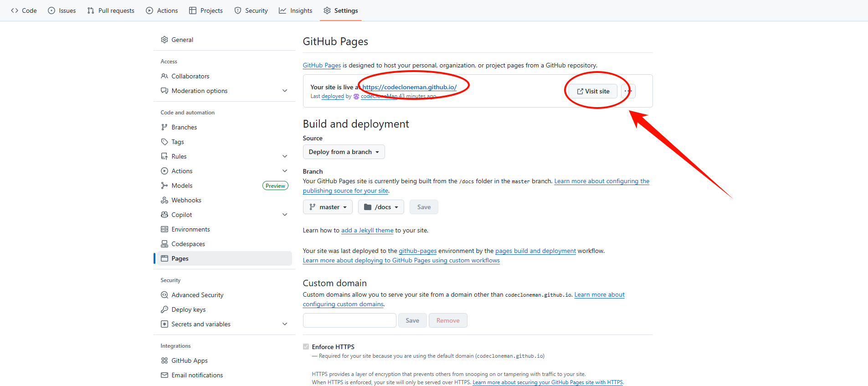Viewport: 868px width, 386px height.
Task: Click the Webhooks icon
Action: pos(164,200)
